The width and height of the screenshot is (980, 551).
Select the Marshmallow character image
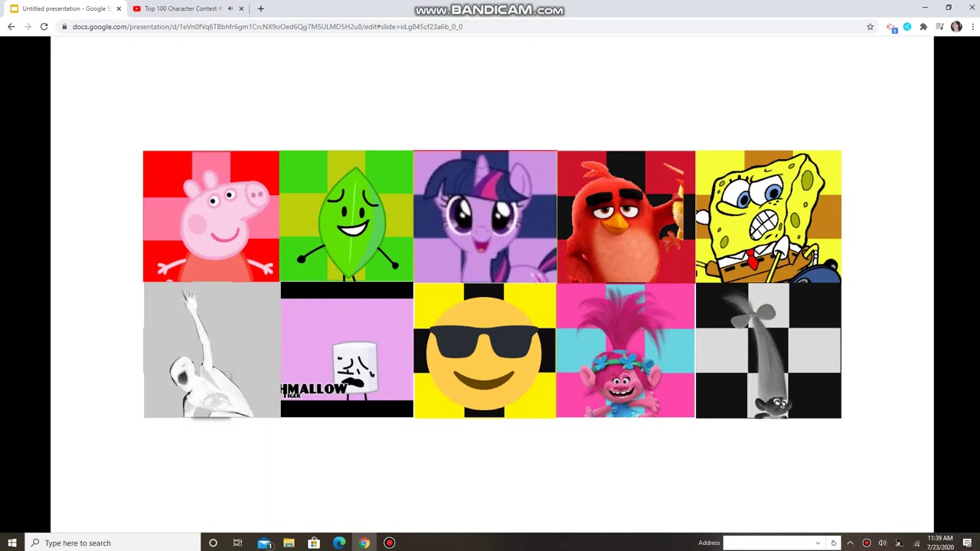point(347,350)
